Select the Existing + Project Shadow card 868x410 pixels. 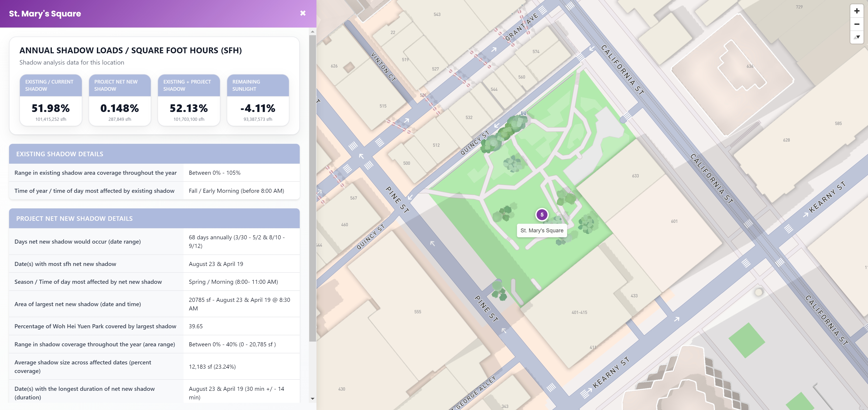[x=189, y=100]
